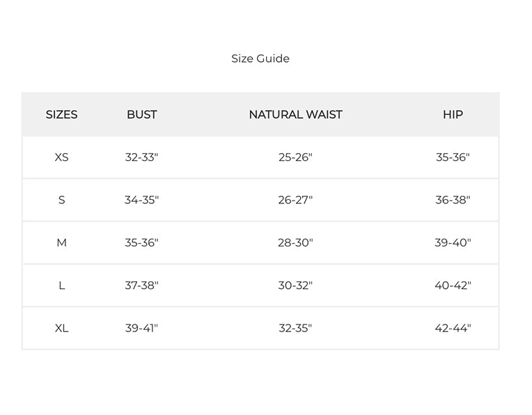Click the NATURAL WAIST column header
532x415 pixels.
(295, 115)
